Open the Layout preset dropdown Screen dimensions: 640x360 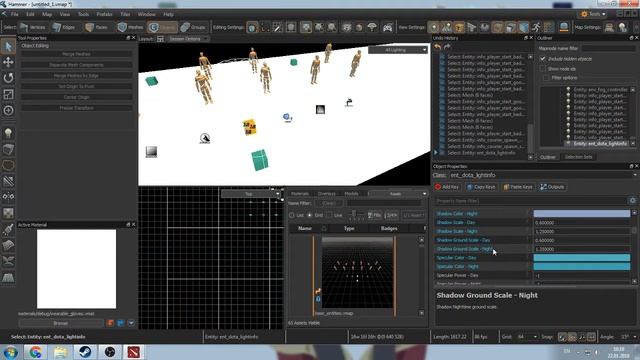(x=188, y=39)
